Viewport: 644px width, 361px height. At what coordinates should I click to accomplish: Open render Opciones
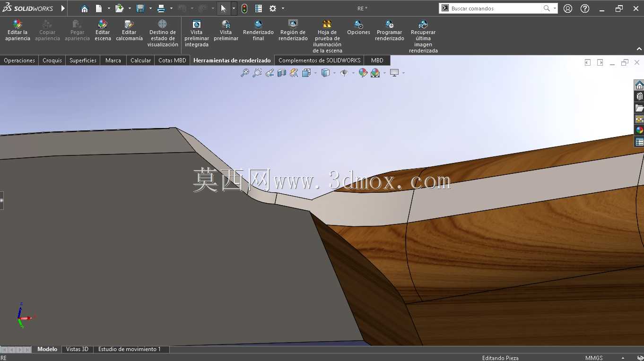pos(358,27)
